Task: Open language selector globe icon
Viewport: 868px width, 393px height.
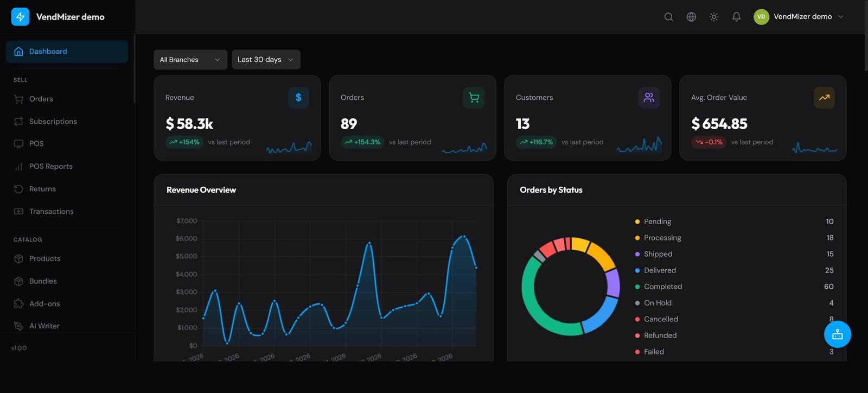Action: pyautogui.click(x=691, y=17)
